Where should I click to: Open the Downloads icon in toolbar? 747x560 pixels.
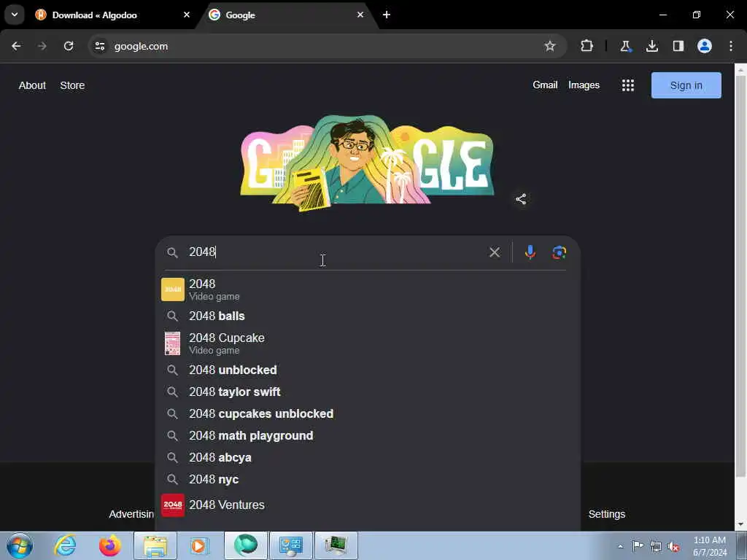pos(652,46)
